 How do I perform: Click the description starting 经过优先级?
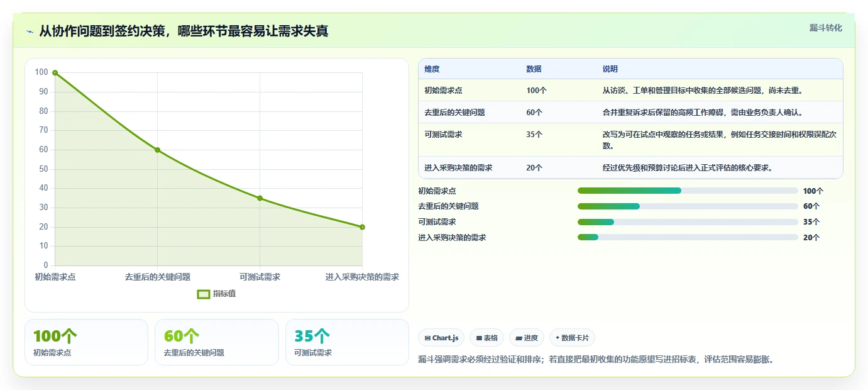(688, 168)
